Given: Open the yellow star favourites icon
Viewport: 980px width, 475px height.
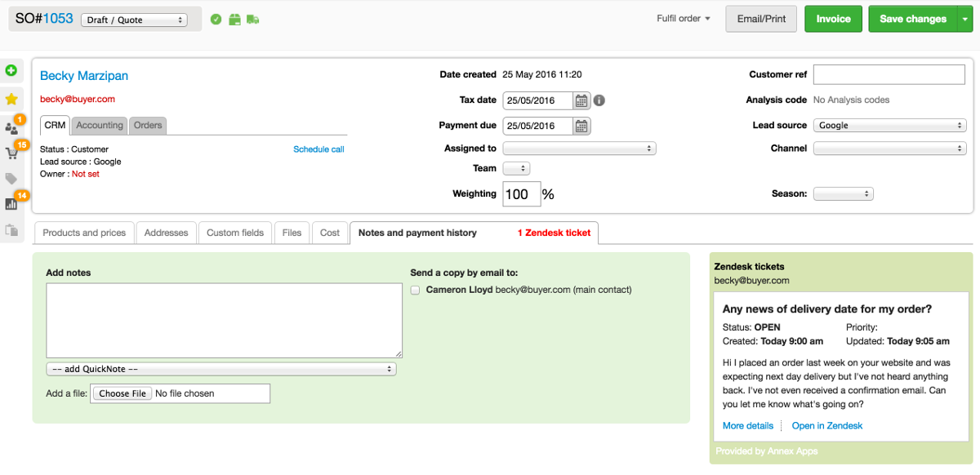Looking at the screenshot, I should tap(11, 99).
